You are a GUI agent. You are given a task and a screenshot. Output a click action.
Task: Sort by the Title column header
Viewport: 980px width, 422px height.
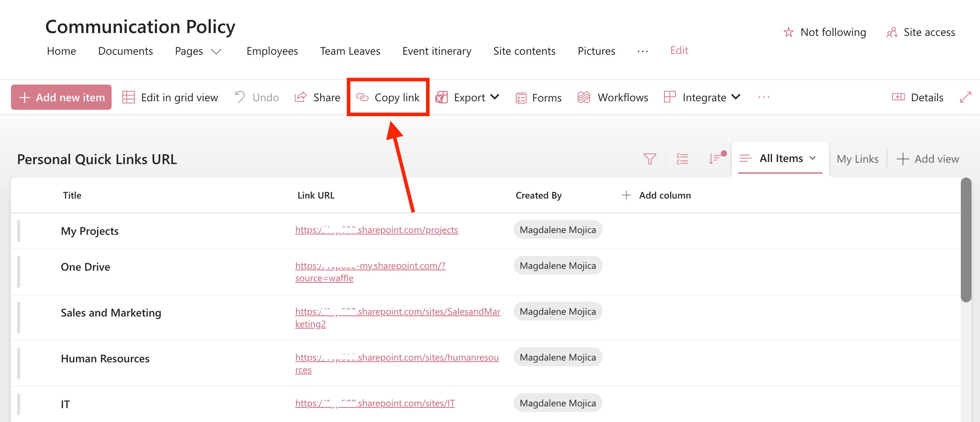[72, 195]
